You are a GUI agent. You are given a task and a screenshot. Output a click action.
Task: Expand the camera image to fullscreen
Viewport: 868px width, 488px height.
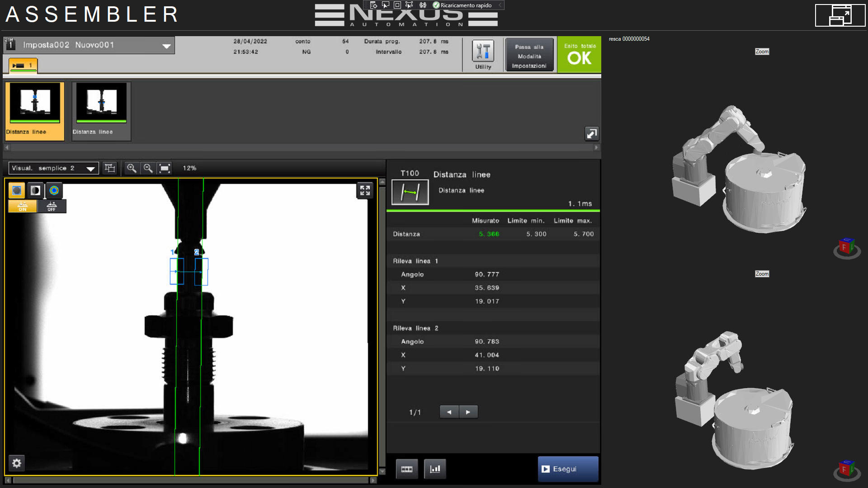(x=365, y=190)
